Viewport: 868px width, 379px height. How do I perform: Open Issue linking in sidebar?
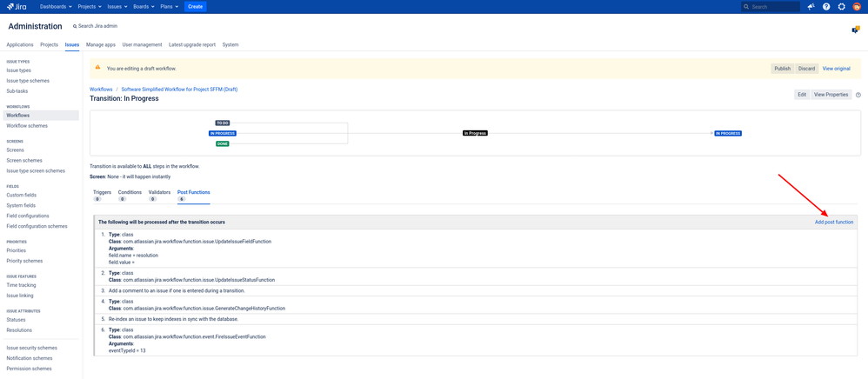click(20, 296)
